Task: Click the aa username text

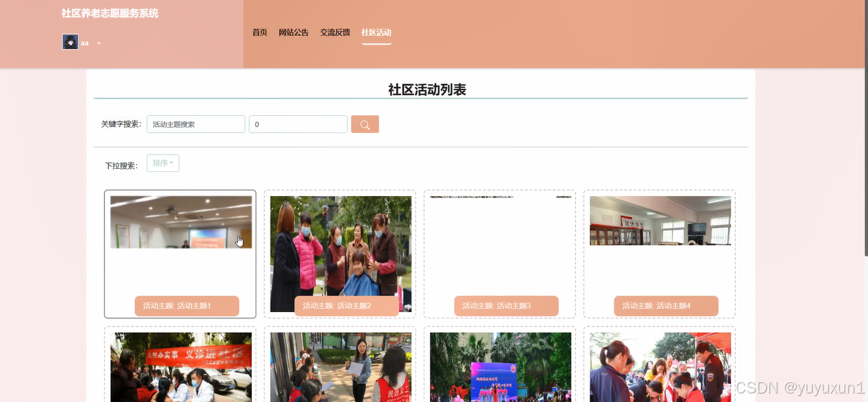Action: (85, 44)
